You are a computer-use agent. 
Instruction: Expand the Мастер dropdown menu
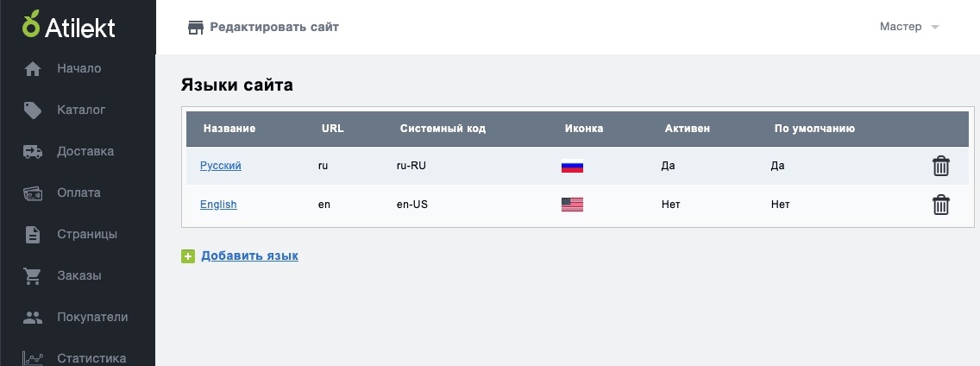(x=909, y=27)
